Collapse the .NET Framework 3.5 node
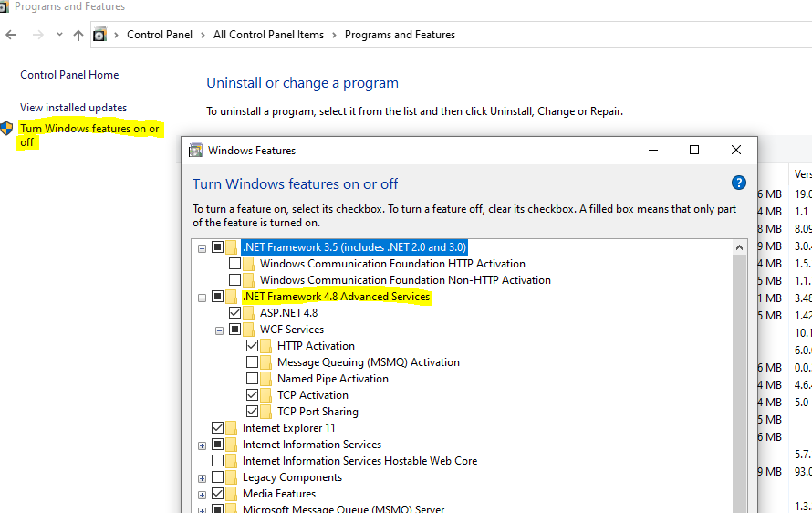This screenshot has width=812, height=513. click(202, 248)
